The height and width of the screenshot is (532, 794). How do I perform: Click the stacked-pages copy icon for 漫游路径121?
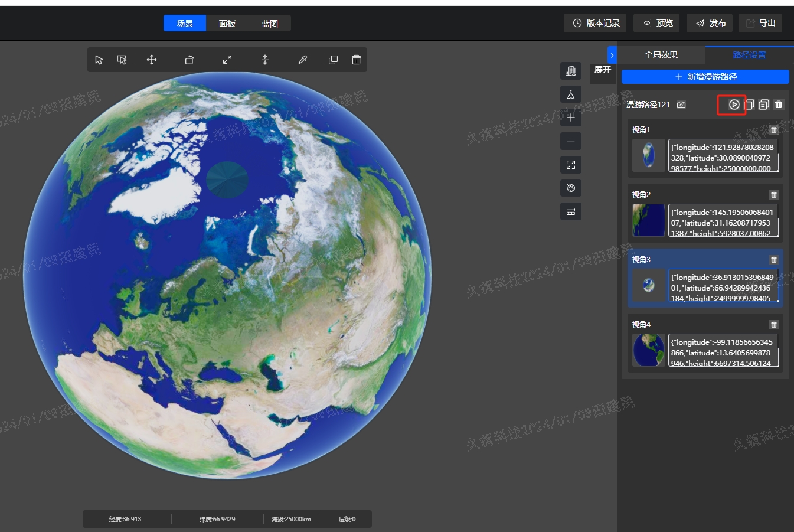[763, 105]
